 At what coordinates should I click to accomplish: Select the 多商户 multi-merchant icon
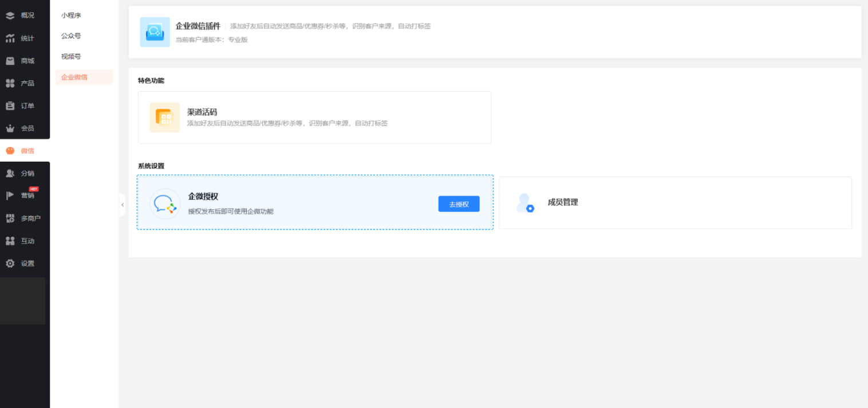(x=10, y=218)
